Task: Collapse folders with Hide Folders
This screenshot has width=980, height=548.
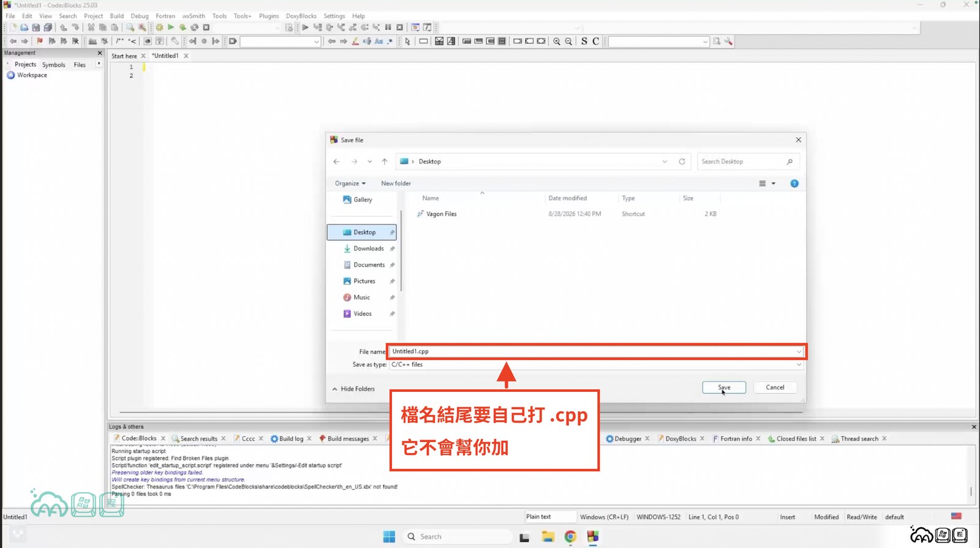Action: pos(353,389)
